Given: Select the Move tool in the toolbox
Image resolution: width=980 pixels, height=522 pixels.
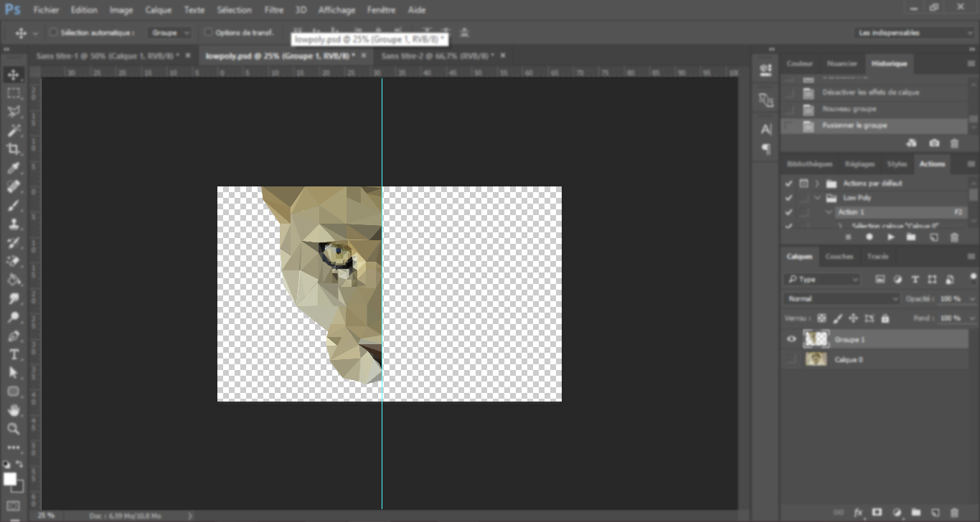Looking at the screenshot, I should (x=14, y=75).
